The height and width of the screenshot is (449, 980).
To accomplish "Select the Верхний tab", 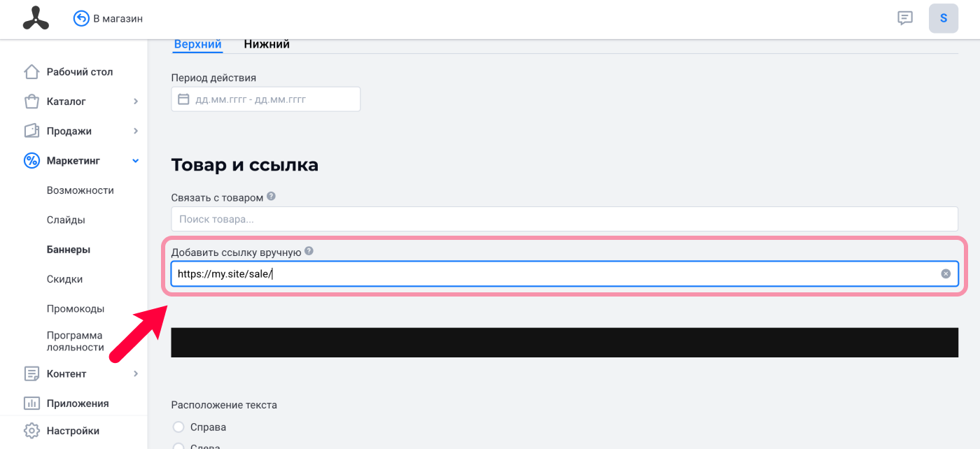I will click(x=198, y=44).
